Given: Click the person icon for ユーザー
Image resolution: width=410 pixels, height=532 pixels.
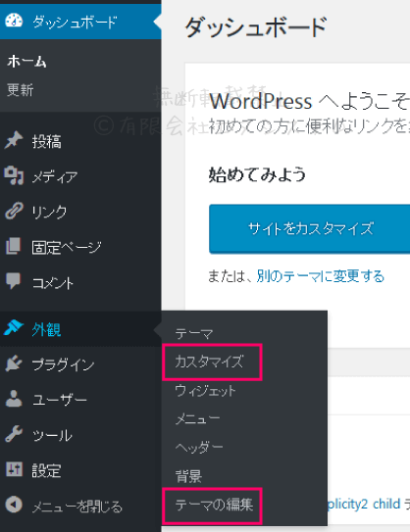Looking at the screenshot, I should (14, 399).
